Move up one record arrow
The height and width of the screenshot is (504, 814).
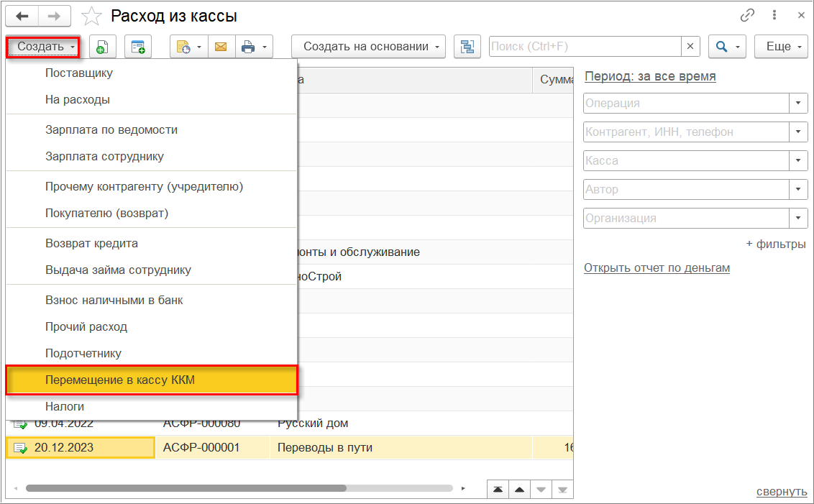[519, 490]
